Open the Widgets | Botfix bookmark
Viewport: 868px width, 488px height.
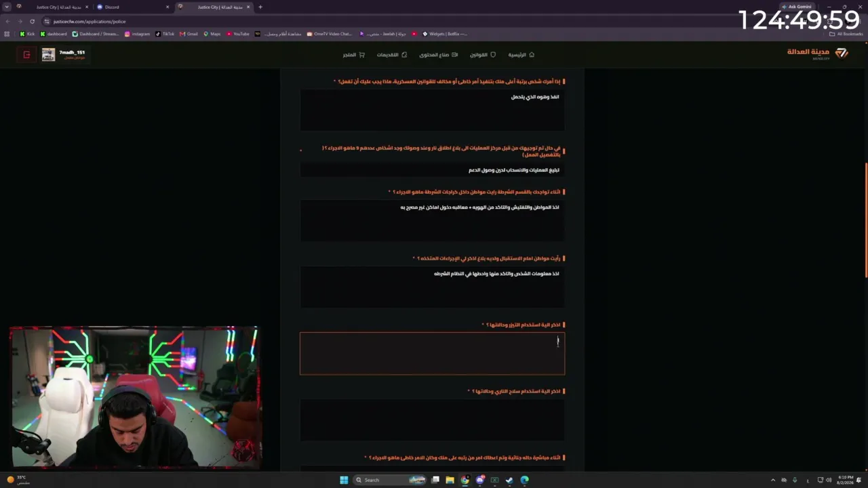pyautogui.click(x=445, y=34)
